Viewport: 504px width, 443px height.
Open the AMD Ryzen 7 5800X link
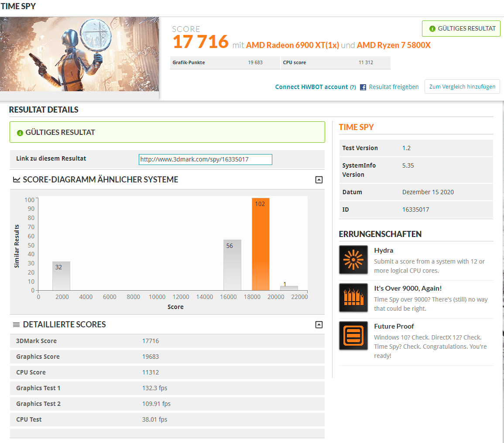(394, 45)
